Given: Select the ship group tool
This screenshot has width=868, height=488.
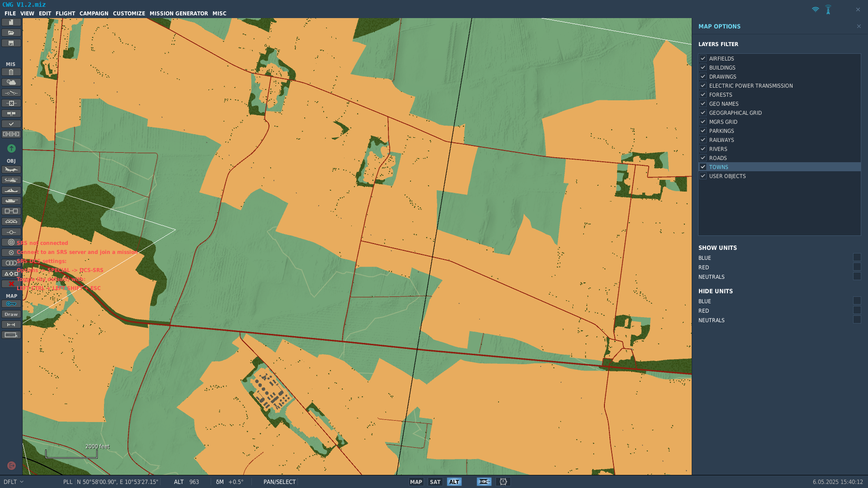Looking at the screenshot, I should click(11, 190).
